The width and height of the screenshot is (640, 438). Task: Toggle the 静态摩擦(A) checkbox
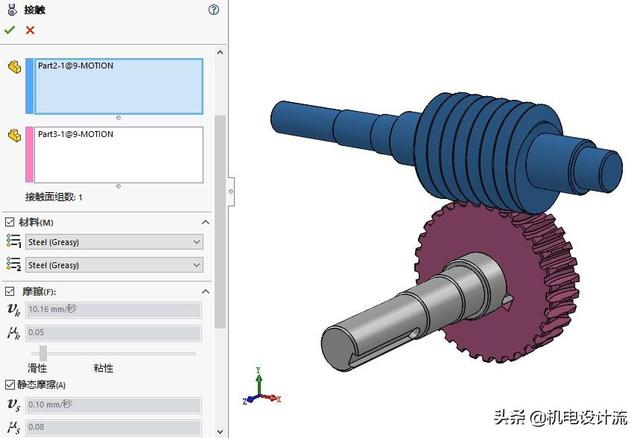pos(9,385)
